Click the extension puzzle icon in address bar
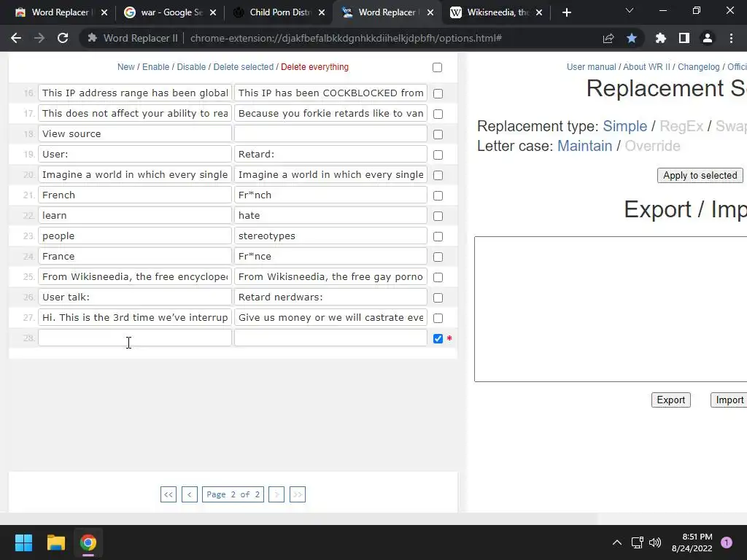The width and height of the screenshot is (747, 560). [x=93, y=38]
